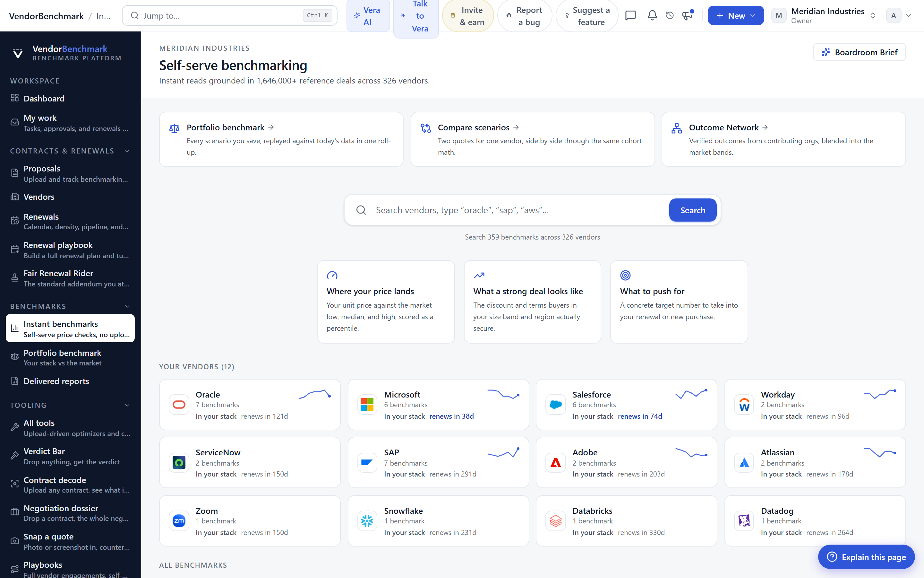Viewport: 924px width, 578px height.
Task: Click Invite & earn button
Action: tap(468, 16)
